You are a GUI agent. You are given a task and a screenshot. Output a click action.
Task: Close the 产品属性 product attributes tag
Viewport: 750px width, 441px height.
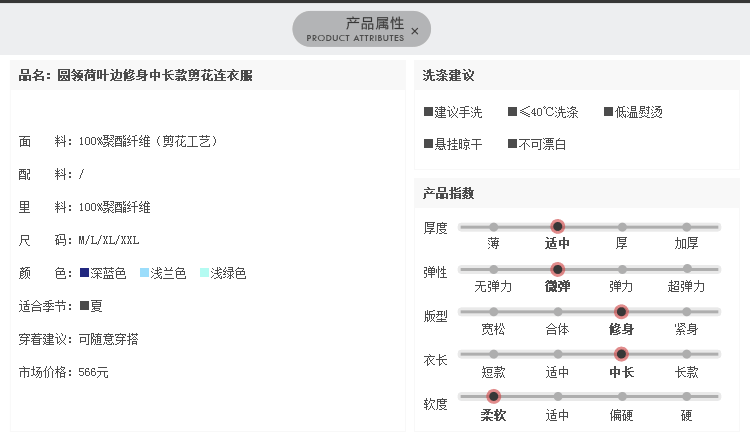[x=415, y=31]
